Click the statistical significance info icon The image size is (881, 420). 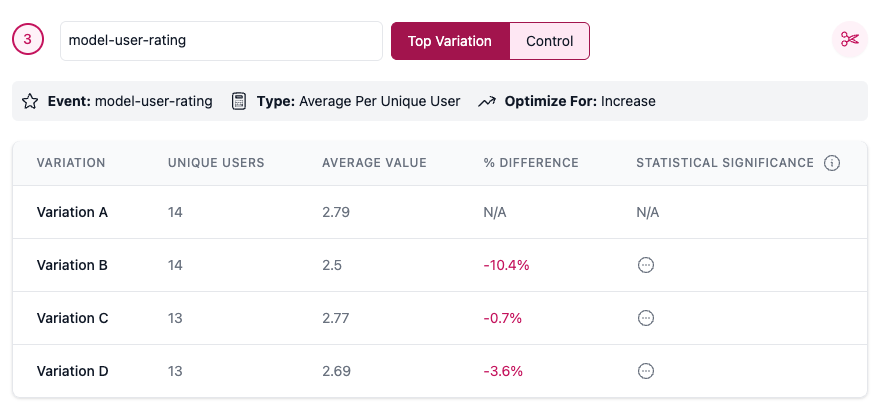832,163
